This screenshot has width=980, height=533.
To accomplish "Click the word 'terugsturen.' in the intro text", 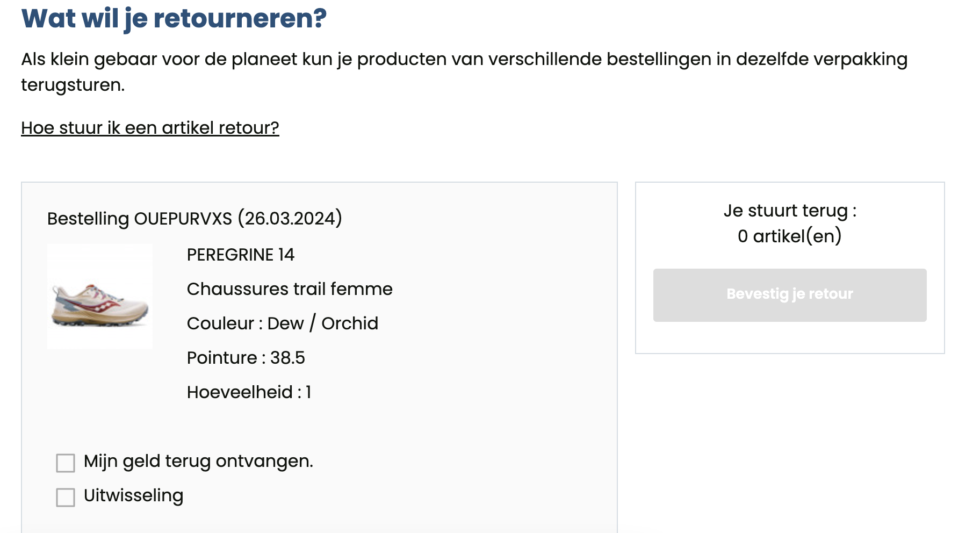I will [x=73, y=85].
